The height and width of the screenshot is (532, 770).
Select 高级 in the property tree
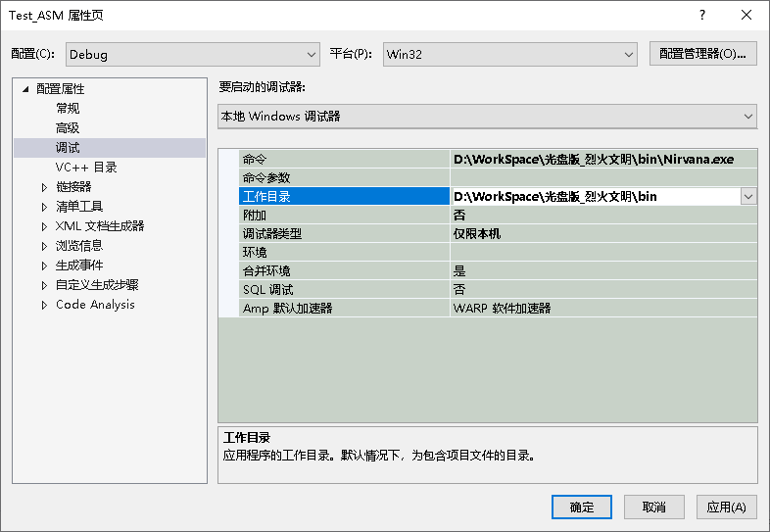tap(68, 127)
